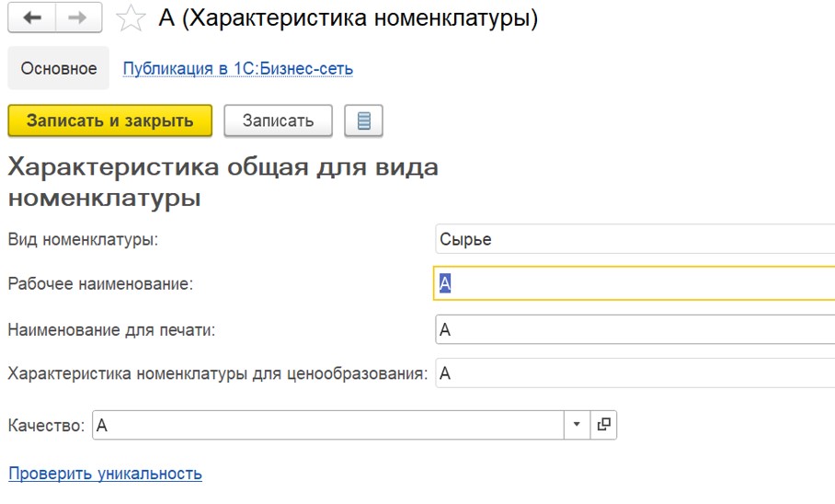Open the Качество value with the open-form icon

point(604,425)
